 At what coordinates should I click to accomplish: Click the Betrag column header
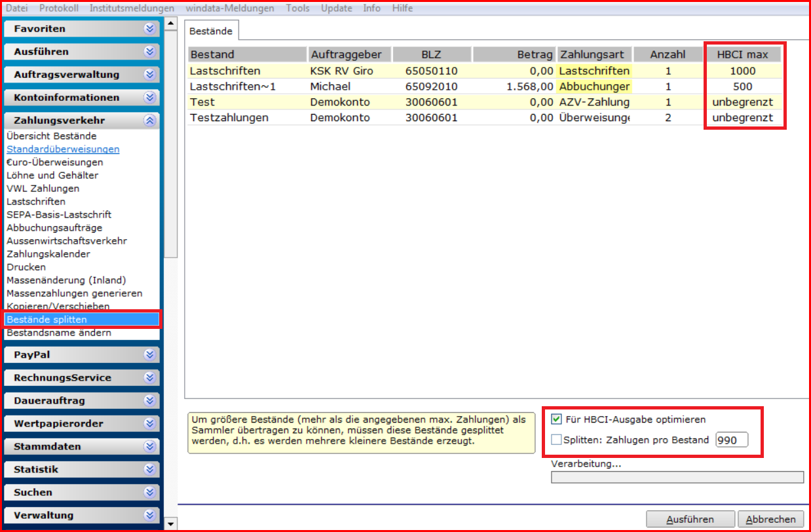[x=514, y=54]
